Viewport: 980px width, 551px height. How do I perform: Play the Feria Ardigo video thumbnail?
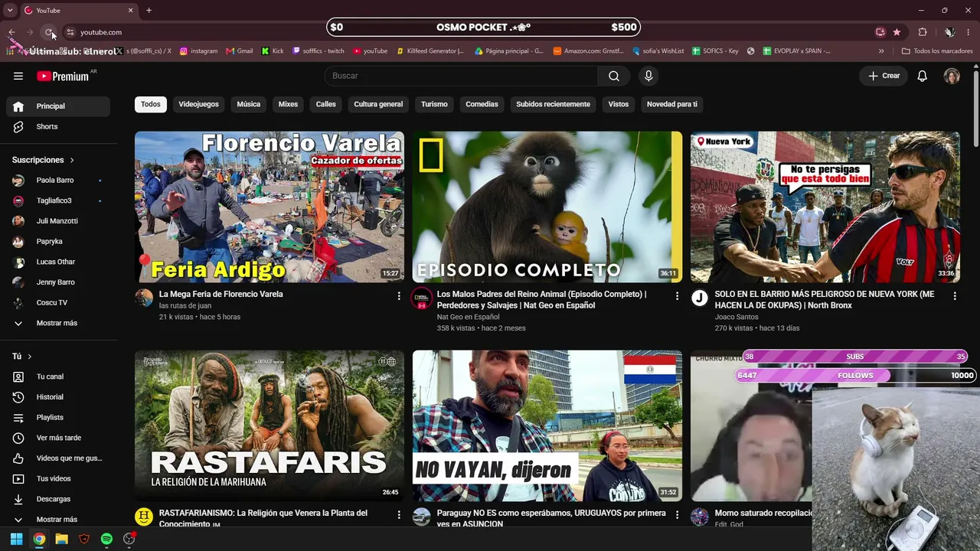click(x=269, y=207)
